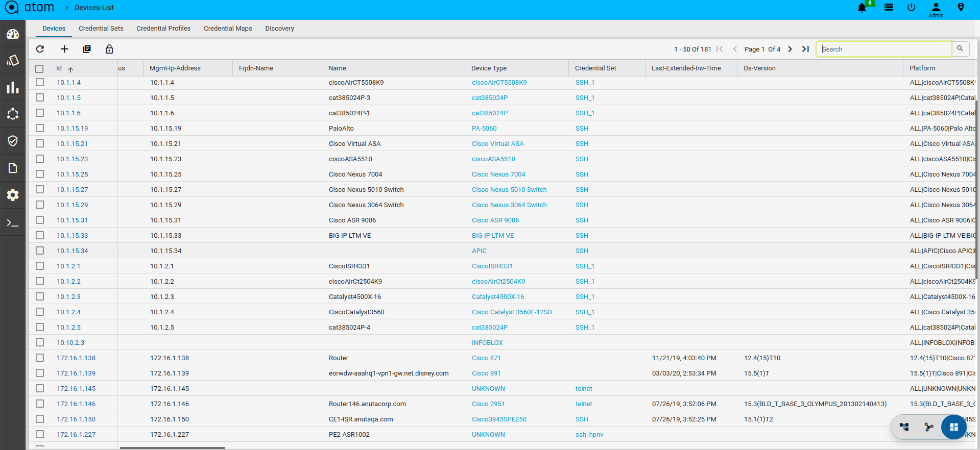Open the topology branch floating icon
Viewport: 980px width, 450px height.
[x=929, y=427]
